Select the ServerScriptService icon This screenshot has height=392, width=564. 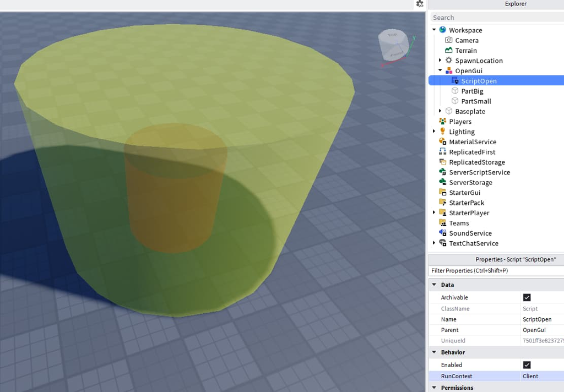click(443, 172)
